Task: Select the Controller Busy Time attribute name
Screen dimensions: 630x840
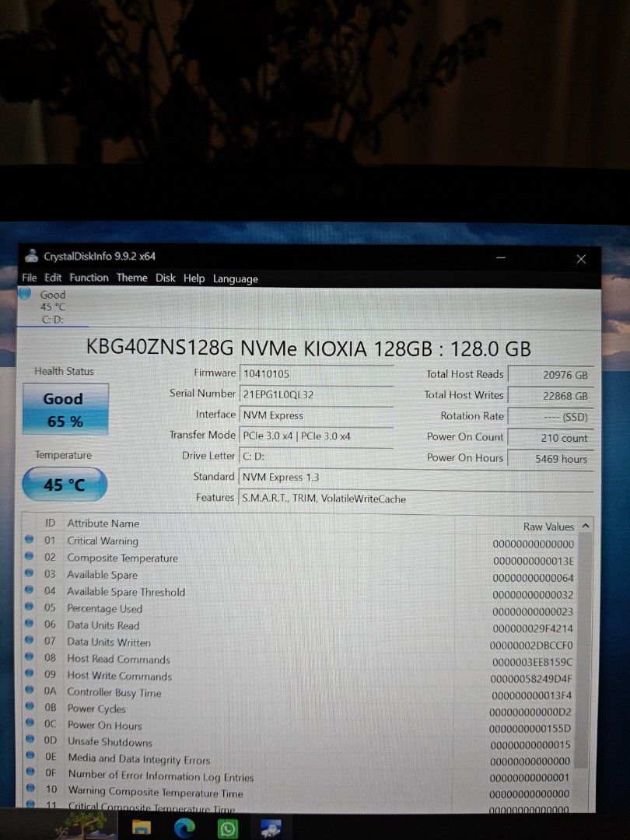Action: 114,692
